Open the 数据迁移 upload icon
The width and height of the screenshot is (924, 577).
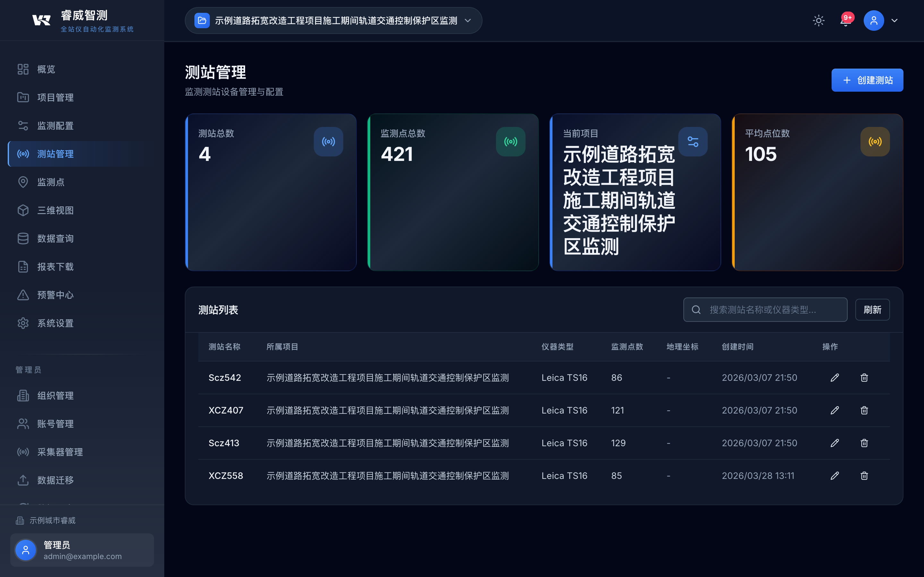(x=23, y=480)
